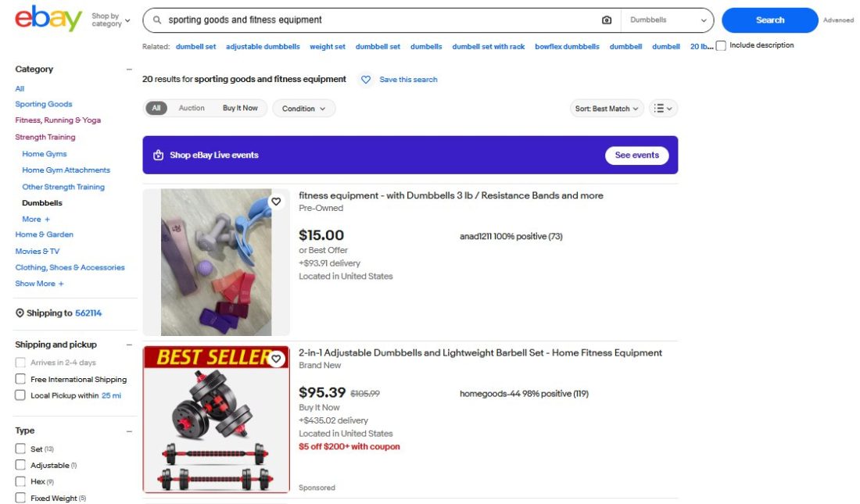This screenshot has width=860, height=504.
Task: Open See events on eBay Live banner
Action: click(636, 155)
